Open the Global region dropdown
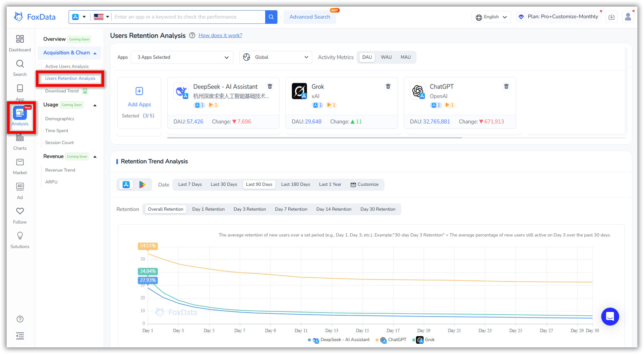This screenshot has width=644, height=354. (x=276, y=57)
